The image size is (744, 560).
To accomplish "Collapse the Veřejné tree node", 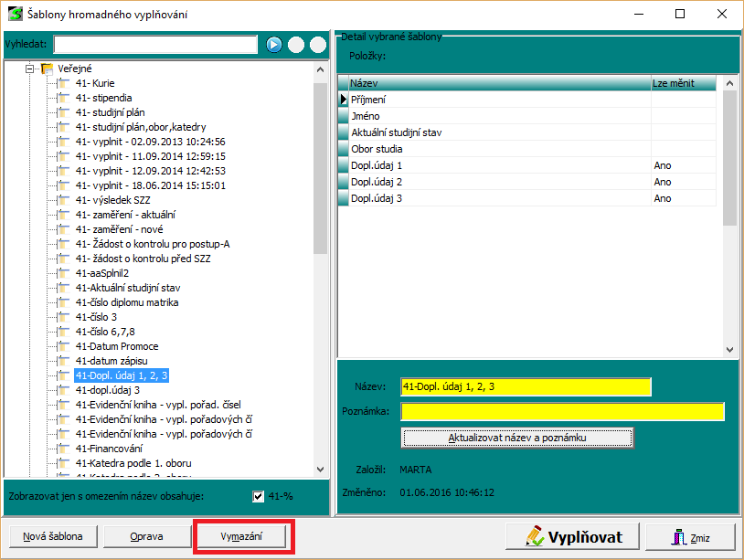I will pyautogui.click(x=29, y=69).
